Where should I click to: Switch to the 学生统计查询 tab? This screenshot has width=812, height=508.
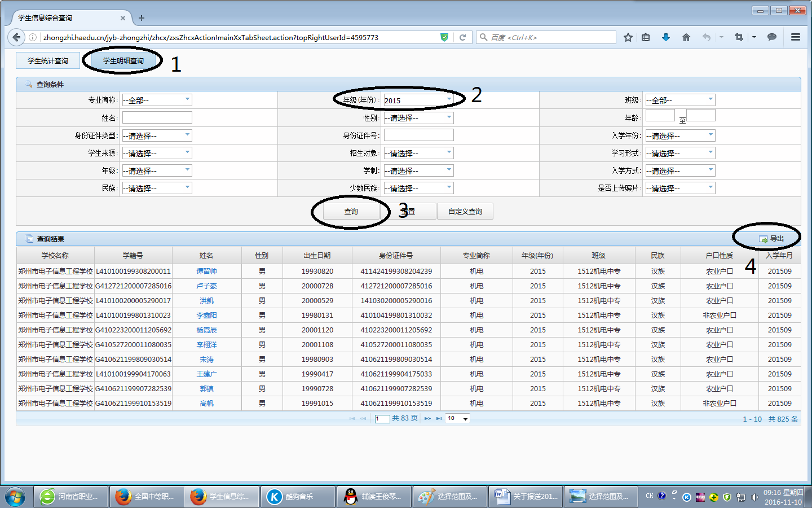coord(48,60)
